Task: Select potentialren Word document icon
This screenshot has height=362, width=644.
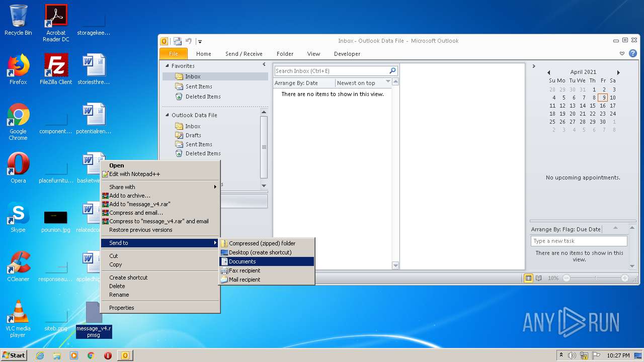Action: tap(94, 119)
